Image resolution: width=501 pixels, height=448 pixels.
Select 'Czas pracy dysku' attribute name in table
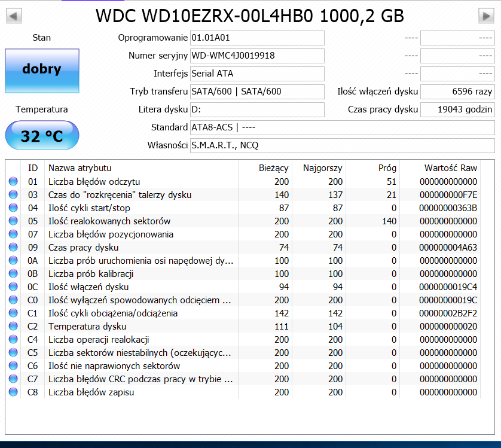click(x=83, y=247)
